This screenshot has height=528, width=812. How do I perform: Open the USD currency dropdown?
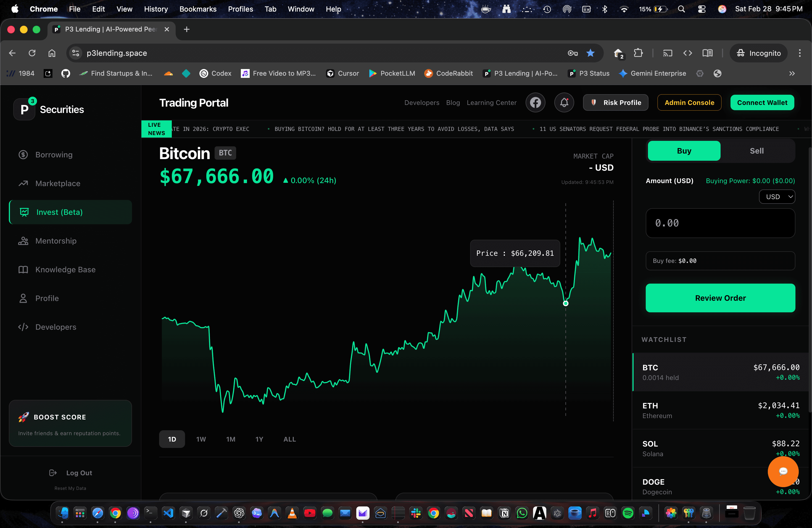pos(777,196)
